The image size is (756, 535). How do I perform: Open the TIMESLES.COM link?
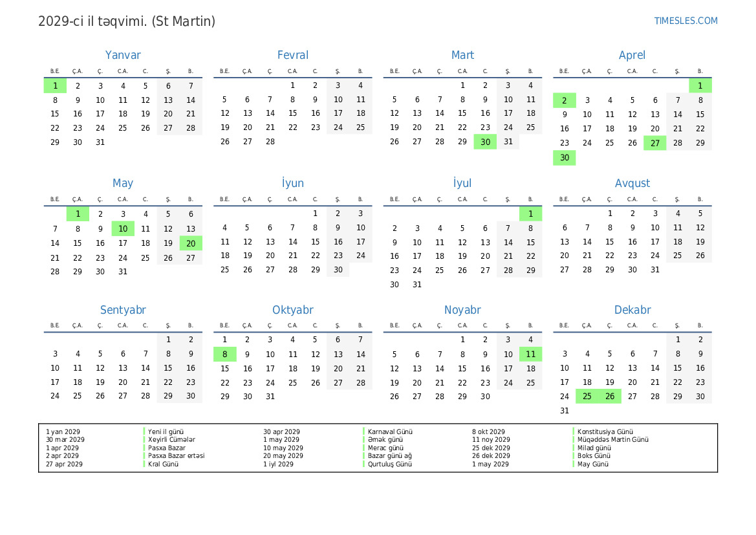tap(686, 21)
